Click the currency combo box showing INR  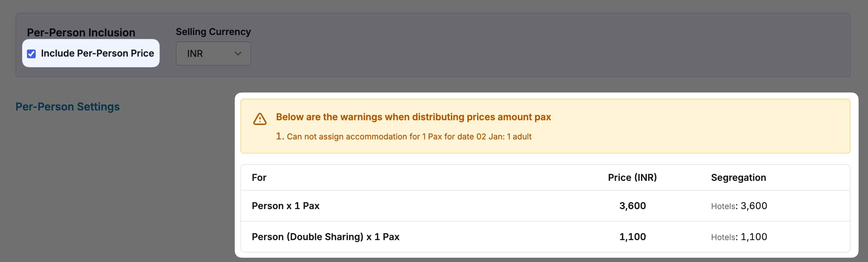213,53
